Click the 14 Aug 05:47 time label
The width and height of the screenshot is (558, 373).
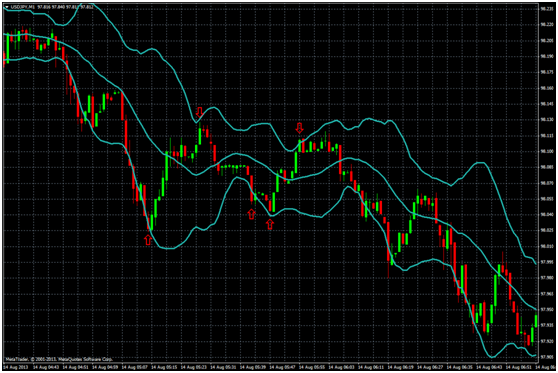pyautogui.click(x=284, y=367)
